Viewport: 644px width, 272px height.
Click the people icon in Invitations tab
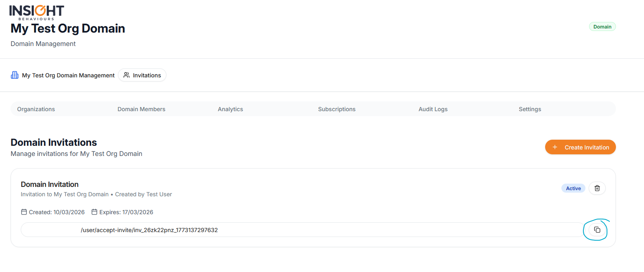tap(127, 75)
